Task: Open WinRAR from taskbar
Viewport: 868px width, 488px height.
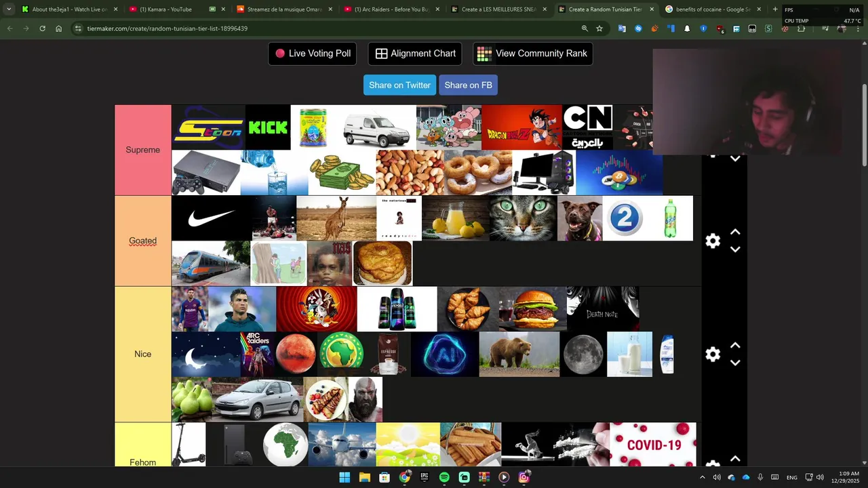Action: coord(484,477)
